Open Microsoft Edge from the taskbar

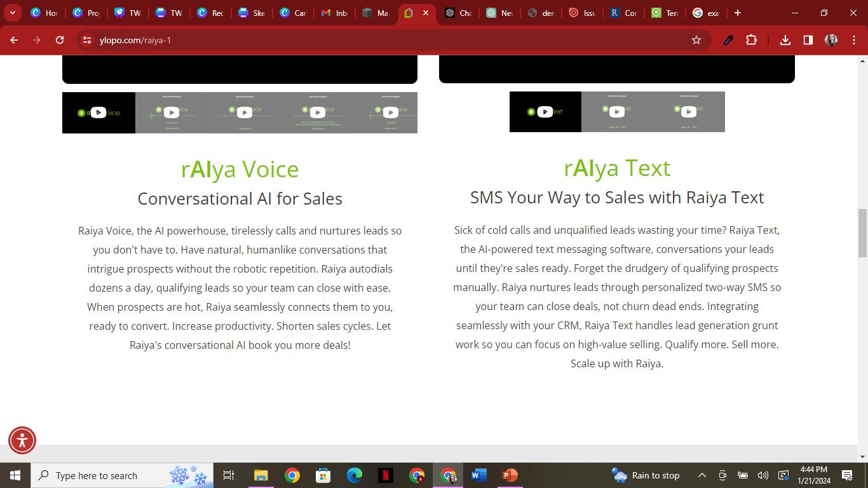coord(354,475)
